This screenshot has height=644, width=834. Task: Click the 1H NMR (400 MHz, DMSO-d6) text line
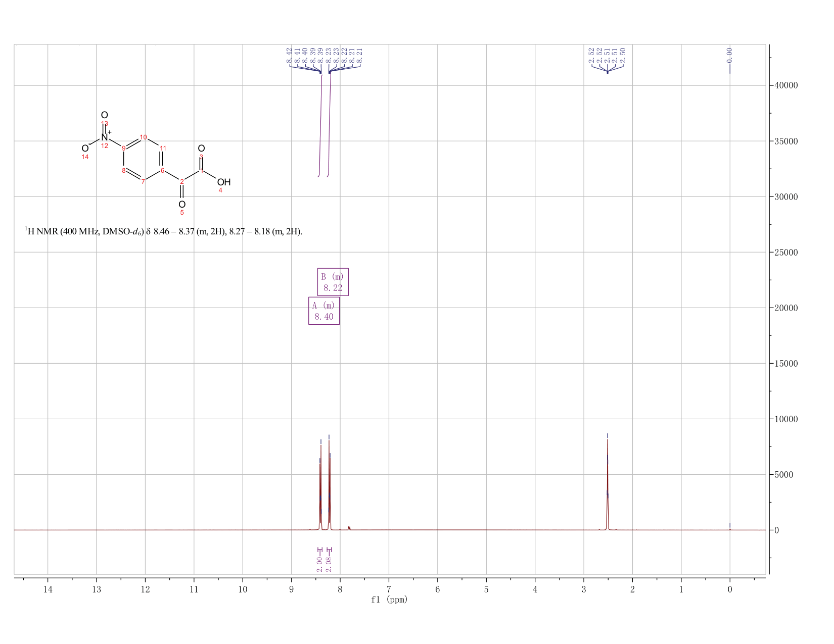(x=164, y=232)
